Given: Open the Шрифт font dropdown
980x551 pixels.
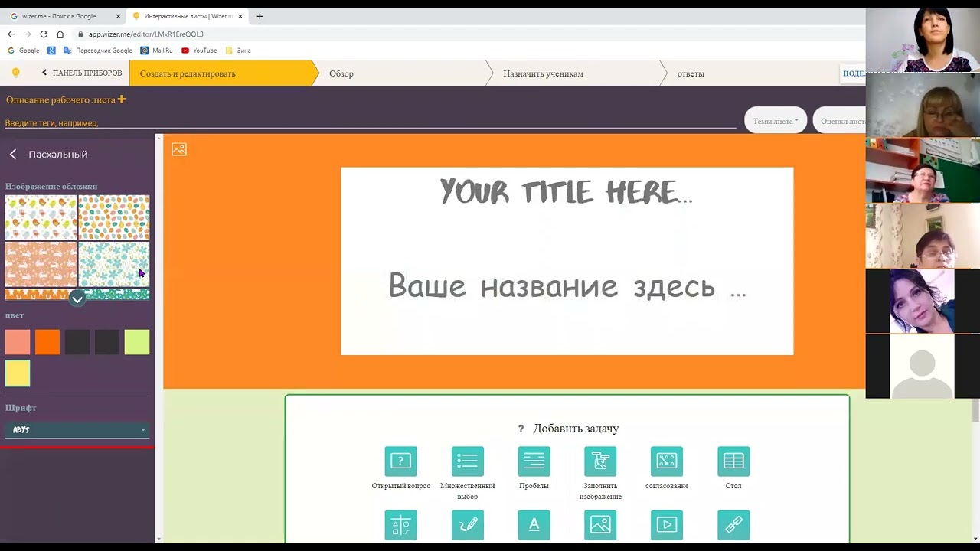Looking at the screenshot, I should click(x=77, y=430).
